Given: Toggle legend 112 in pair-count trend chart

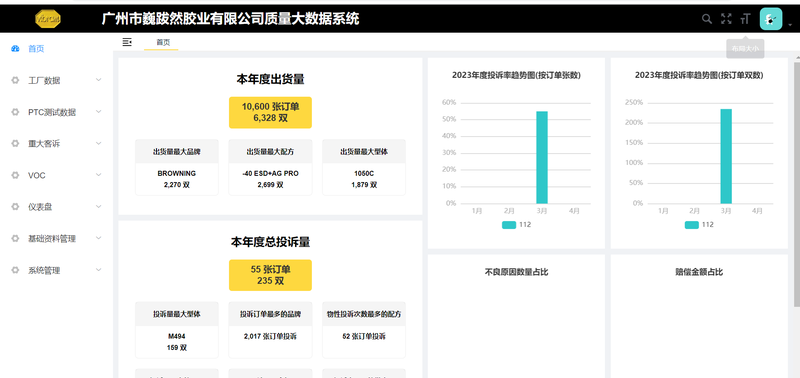Looking at the screenshot, I should click(x=699, y=225).
